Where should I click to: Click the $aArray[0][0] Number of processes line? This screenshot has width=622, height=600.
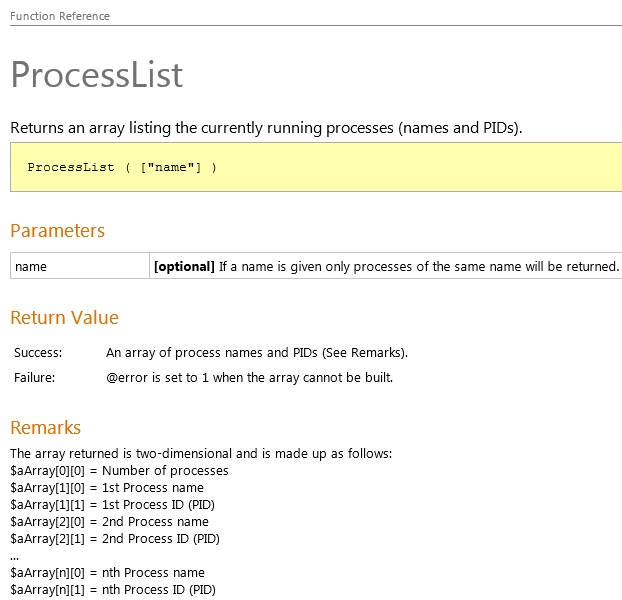(119, 471)
